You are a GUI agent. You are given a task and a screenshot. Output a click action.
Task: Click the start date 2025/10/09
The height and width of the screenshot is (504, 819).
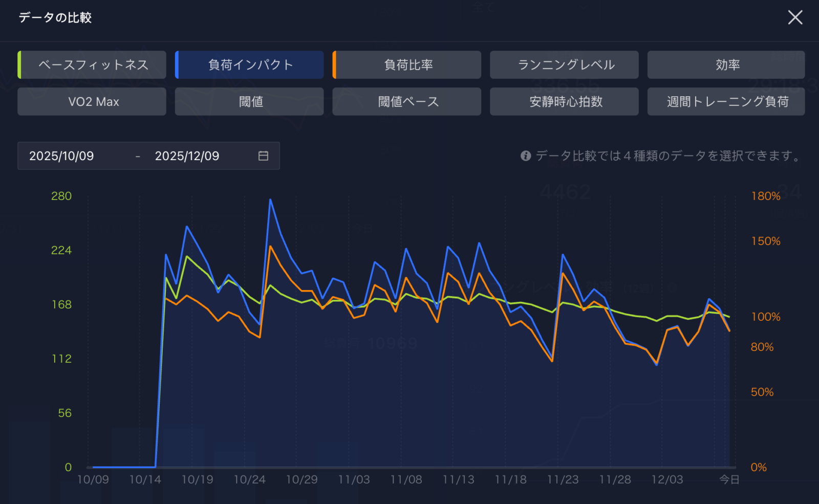61,156
